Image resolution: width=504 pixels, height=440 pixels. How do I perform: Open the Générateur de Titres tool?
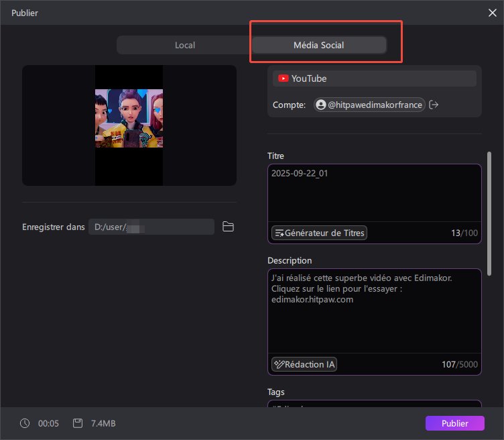point(319,233)
